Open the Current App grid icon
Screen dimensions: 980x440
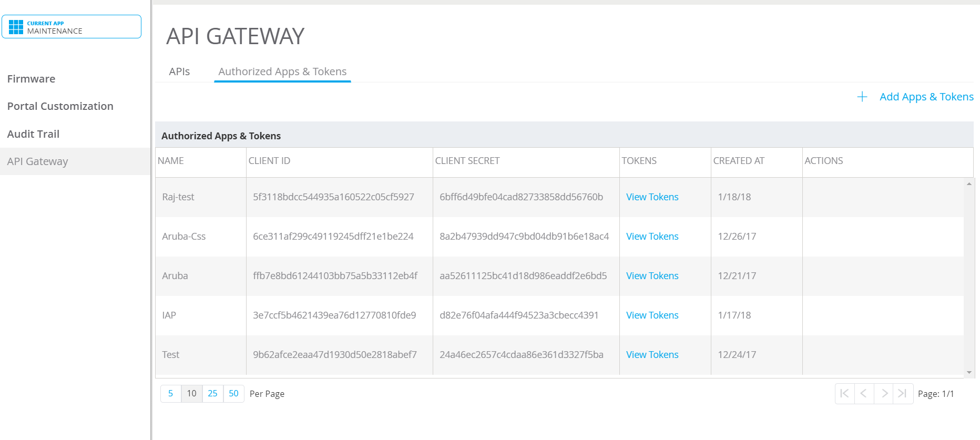click(x=16, y=27)
